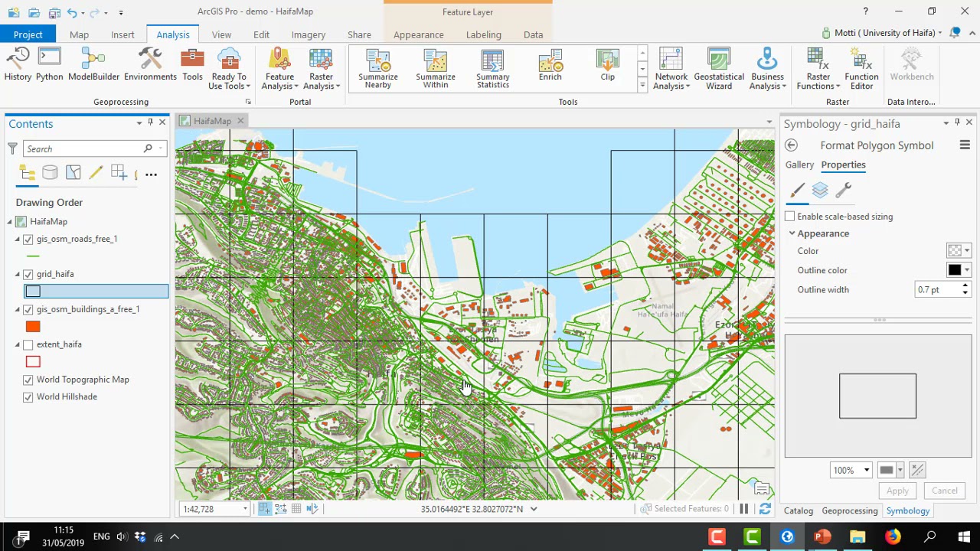
Task: Switch to the Geoprocessing pane tab
Action: pyautogui.click(x=849, y=510)
